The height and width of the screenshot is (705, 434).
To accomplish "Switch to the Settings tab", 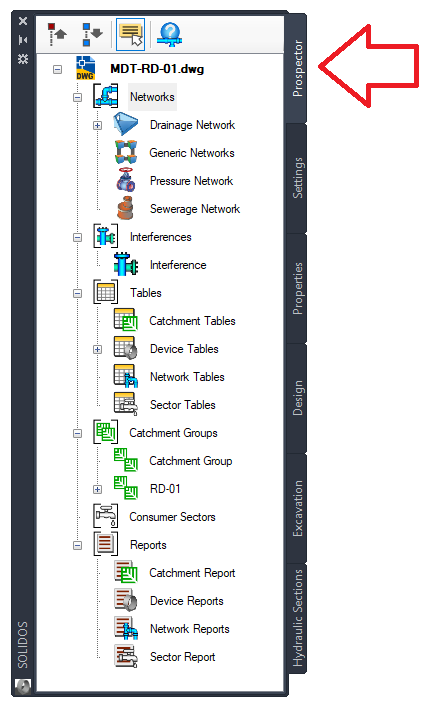I will [x=297, y=178].
